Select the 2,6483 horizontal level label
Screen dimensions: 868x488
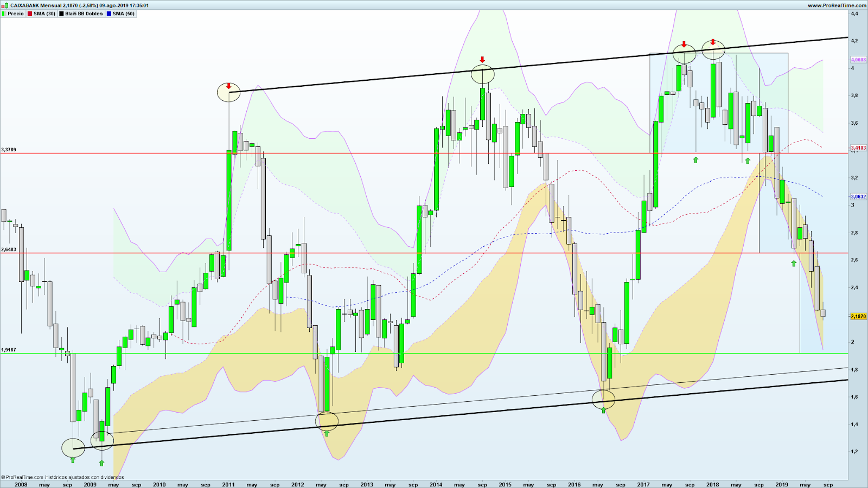point(9,250)
